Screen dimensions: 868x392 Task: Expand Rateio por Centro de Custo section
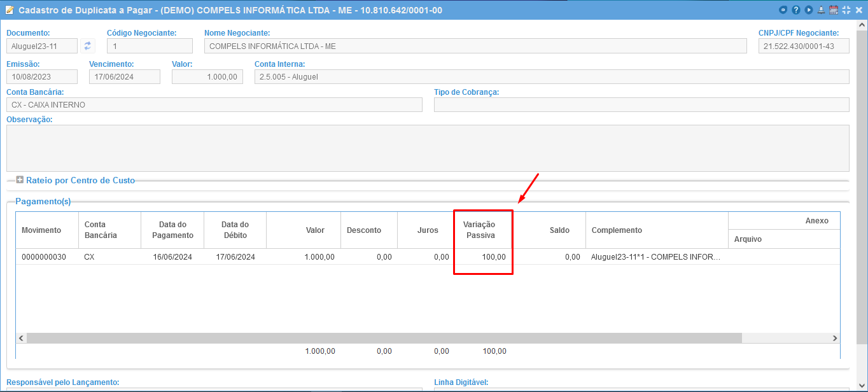[20, 180]
